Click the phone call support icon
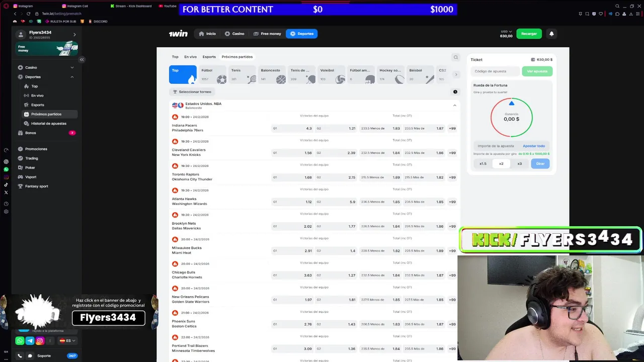This screenshot has width=644, height=362. pos(20,356)
